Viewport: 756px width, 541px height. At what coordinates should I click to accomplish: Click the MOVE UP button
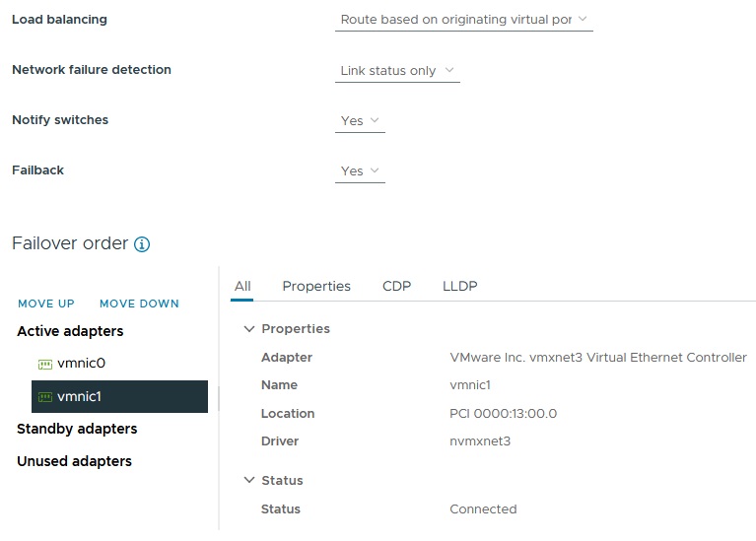(x=46, y=304)
